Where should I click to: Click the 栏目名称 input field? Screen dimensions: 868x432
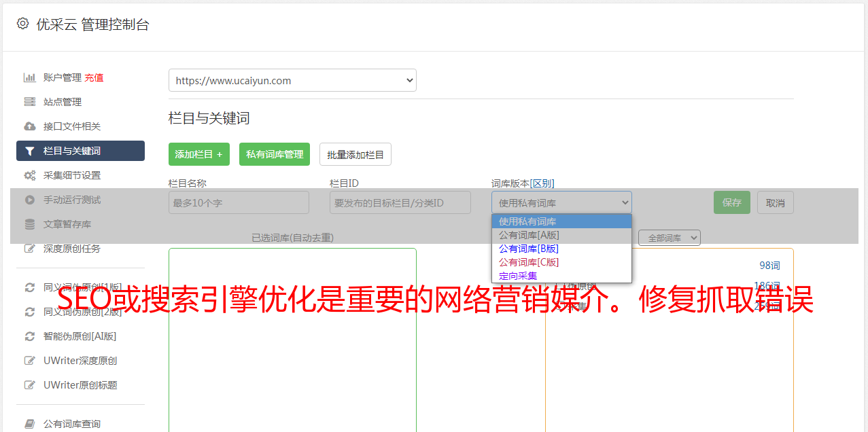[x=239, y=202]
